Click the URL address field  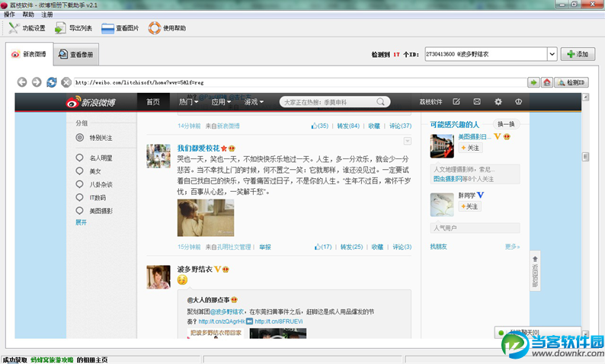(x=300, y=82)
